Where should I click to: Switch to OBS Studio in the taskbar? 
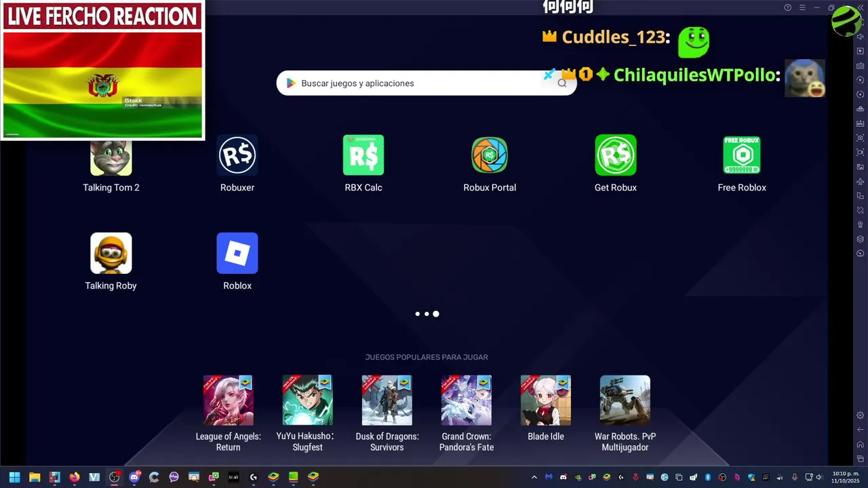pyautogui.click(x=114, y=477)
